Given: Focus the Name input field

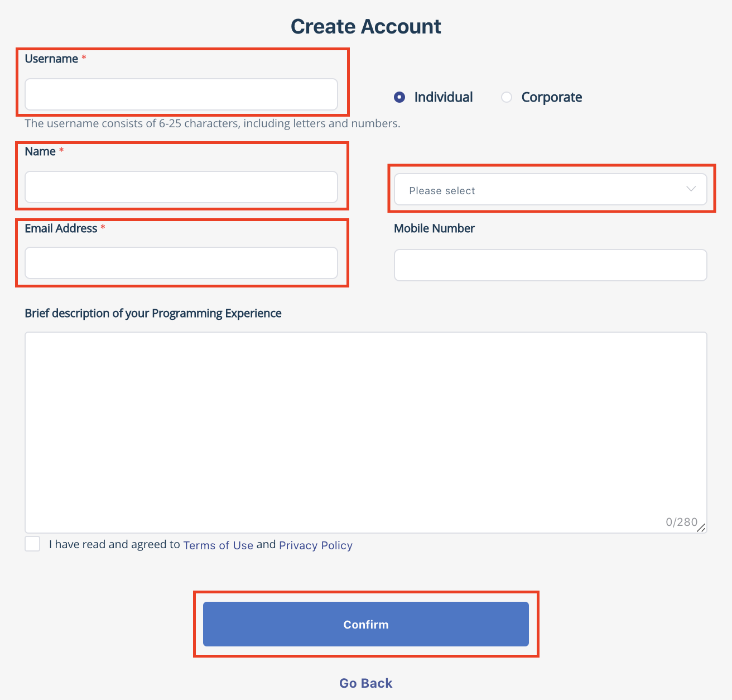Looking at the screenshot, I should (181, 187).
